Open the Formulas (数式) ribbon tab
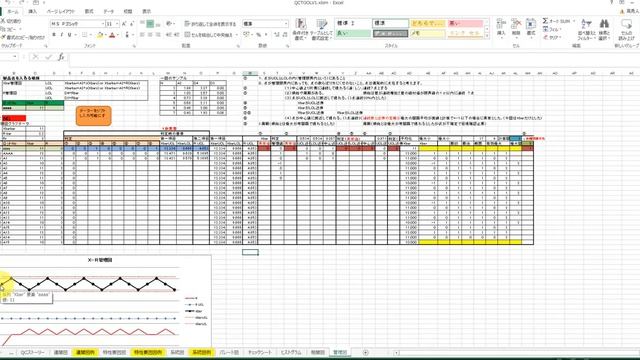Screen dimensions: 640x360 89,11
